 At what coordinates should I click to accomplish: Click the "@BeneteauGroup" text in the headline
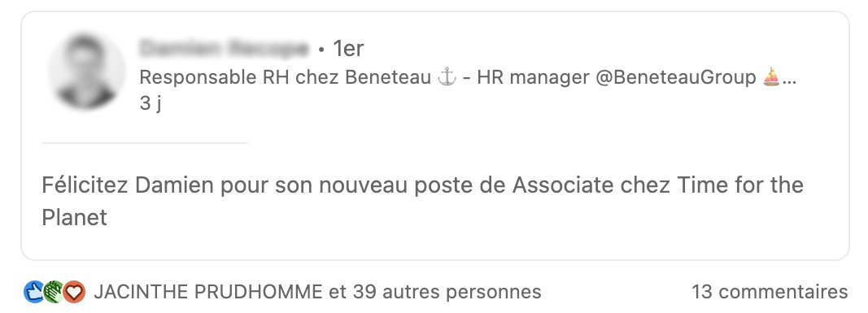(676, 78)
